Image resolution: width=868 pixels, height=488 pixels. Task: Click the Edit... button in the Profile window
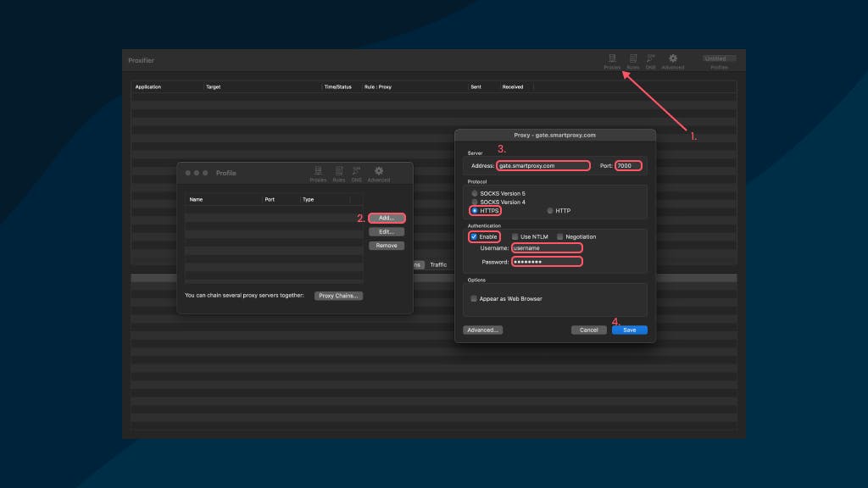(x=387, y=232)
